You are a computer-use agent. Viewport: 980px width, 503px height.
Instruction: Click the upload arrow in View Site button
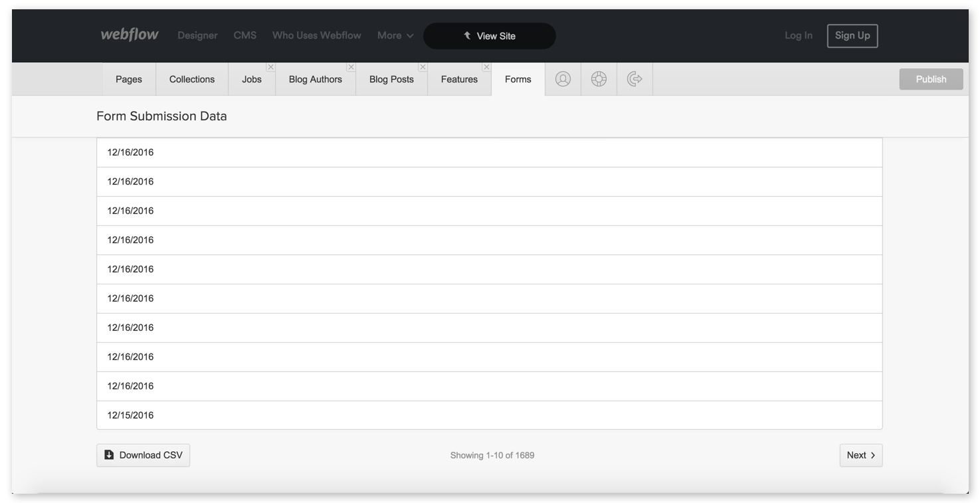(467, 35)
